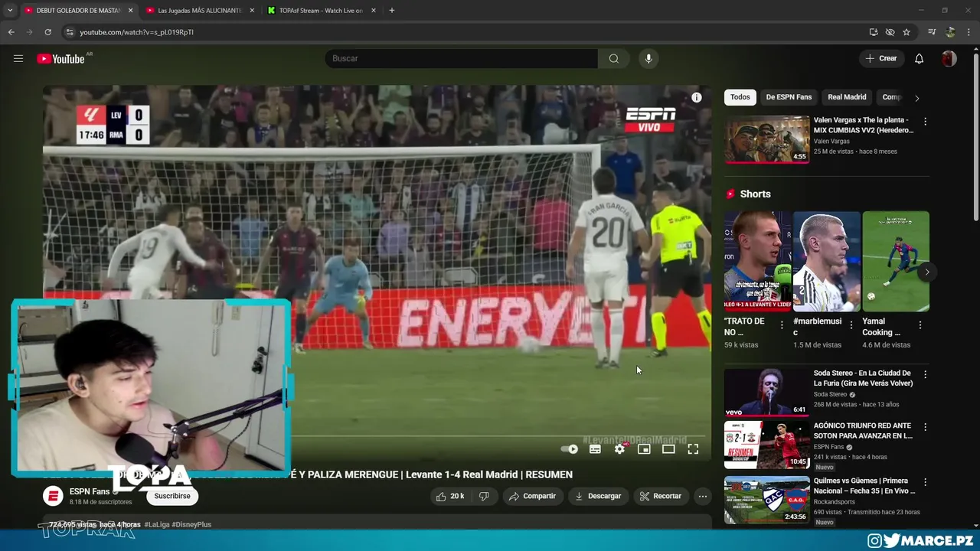This screenshot has width=980, height=551.
Task: Switch to Las Jugadas MÁS ALUCINANTES tab
Action: 199,11
